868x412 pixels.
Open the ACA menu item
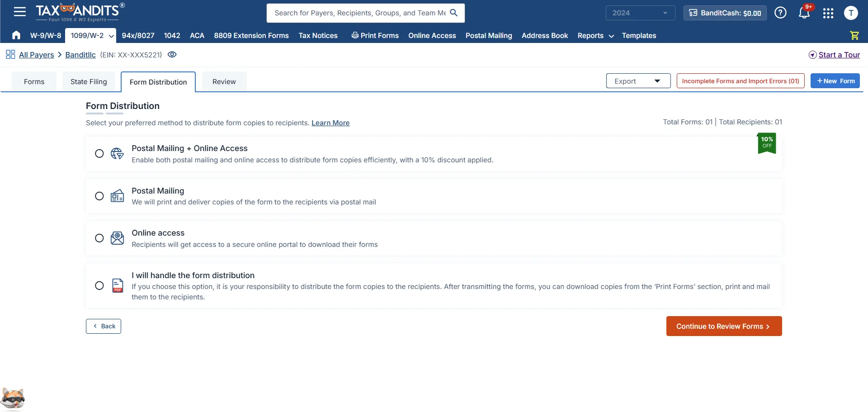click(x=197, y=35)
